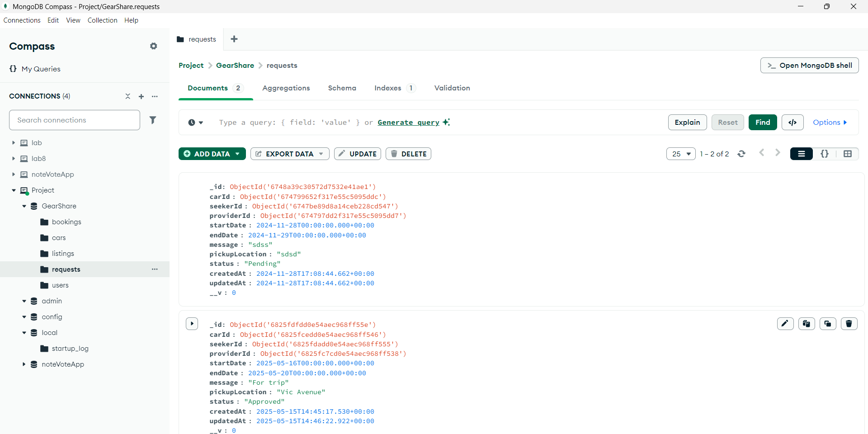Expand all fields of second document
This screenshot has width=868, height=434.
tap(192, 324)
